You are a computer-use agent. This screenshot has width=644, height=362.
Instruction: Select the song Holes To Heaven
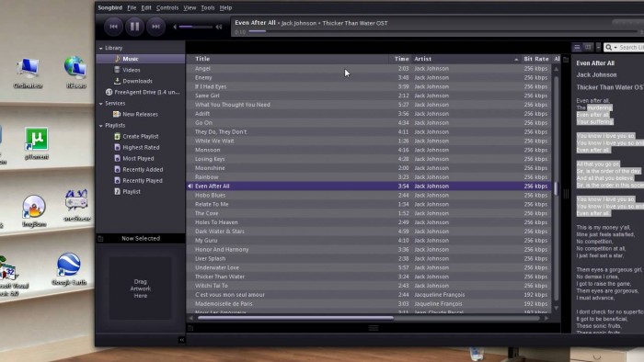368,222
